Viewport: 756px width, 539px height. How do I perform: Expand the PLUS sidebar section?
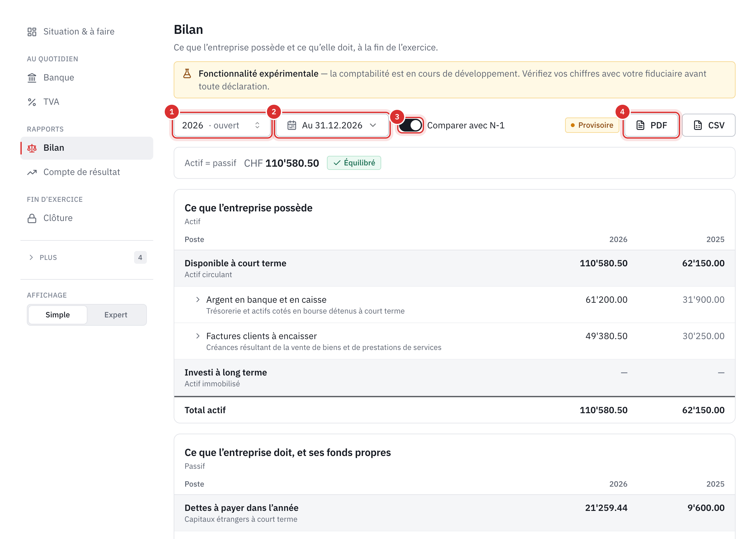(87, 258)
